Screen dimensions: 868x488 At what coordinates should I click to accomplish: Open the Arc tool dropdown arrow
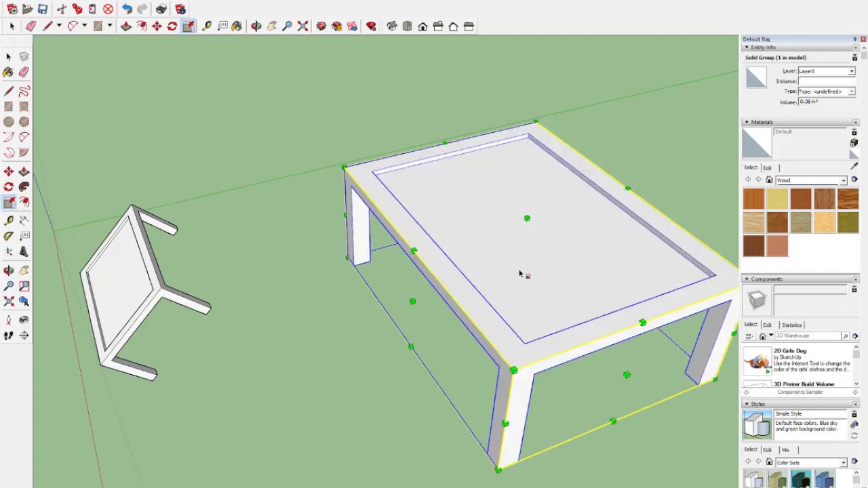[x=84, y=26]
